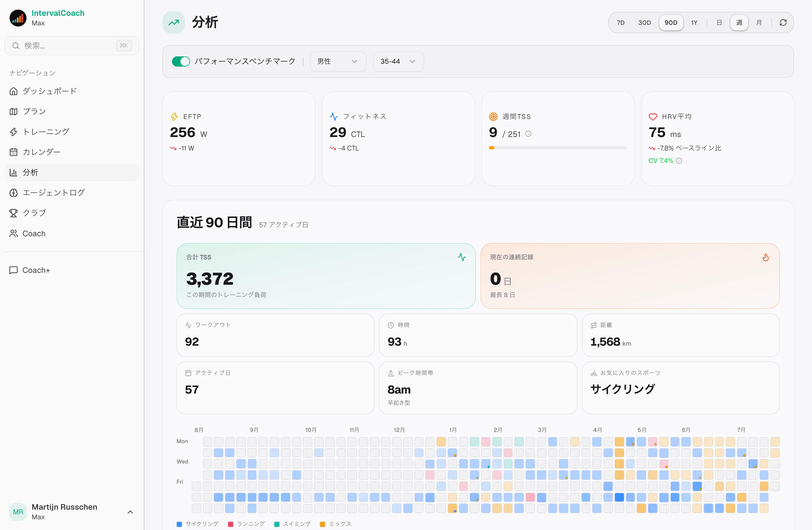
Task: Click the プラン map icon
Action: [13, 112]
